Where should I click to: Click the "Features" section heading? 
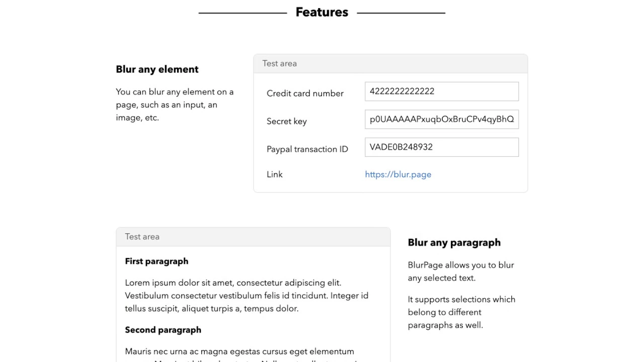click(x=322, y=12)
